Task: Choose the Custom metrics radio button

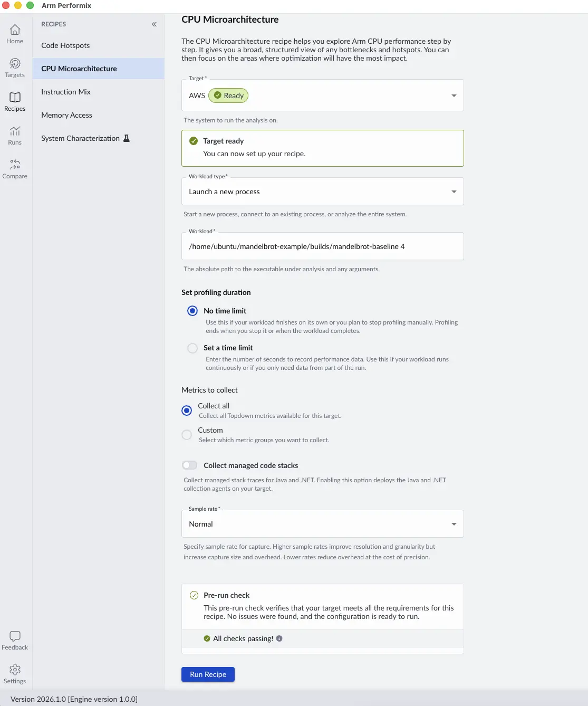Action: (187, 435)
